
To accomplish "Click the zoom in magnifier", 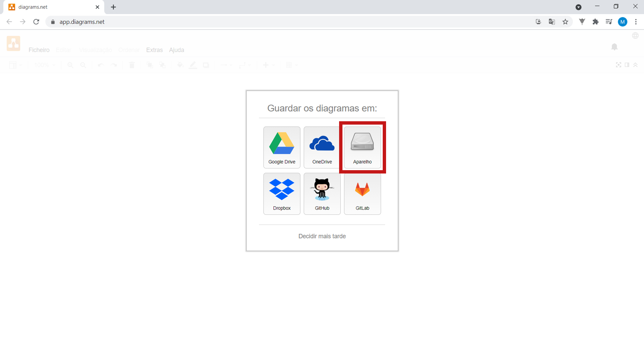I will coord(70,65).
